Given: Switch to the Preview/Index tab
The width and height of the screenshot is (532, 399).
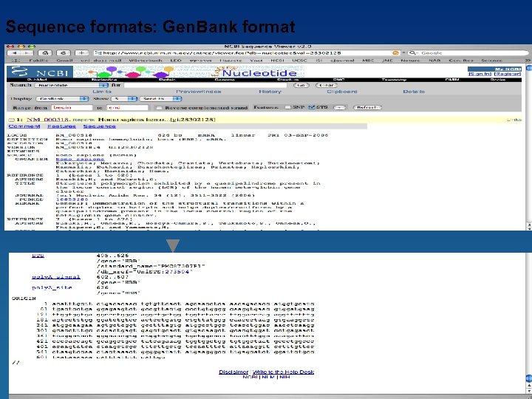Looking at the screenshot, I should 199,92.
